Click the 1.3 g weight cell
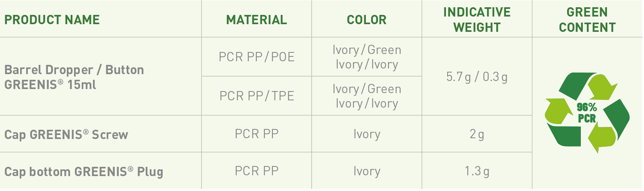Image resolution: width=644 pixels, height=191 pixels. [x=477, y=171]
